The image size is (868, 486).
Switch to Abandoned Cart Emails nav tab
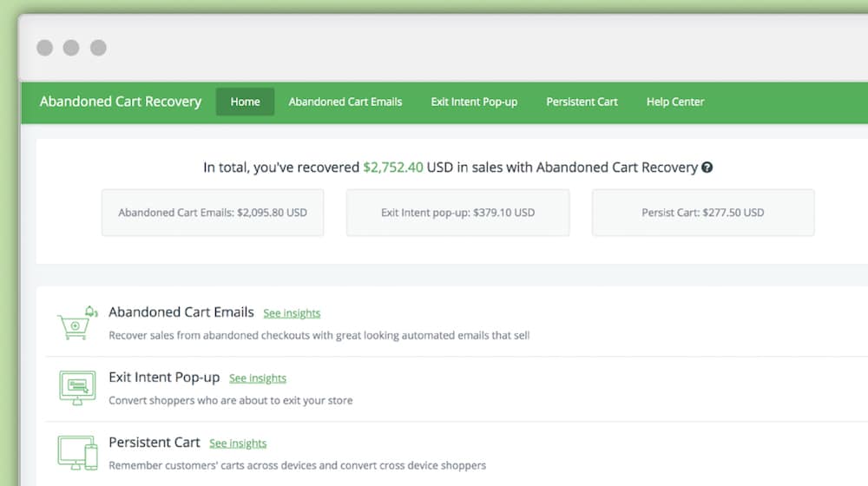pyautogui.click(x=345, y=102)
